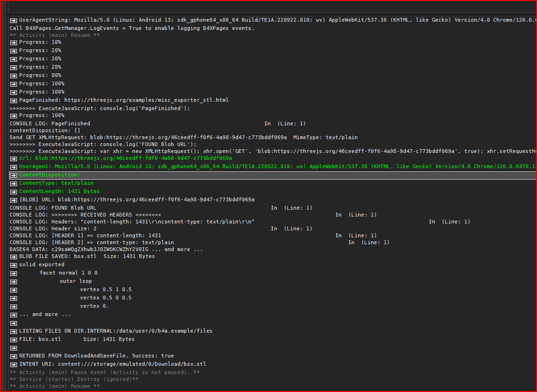Click the arrow icon next to Progress: 10%
Viewport: 537px width, 392px height.
(x=13, y=42)
